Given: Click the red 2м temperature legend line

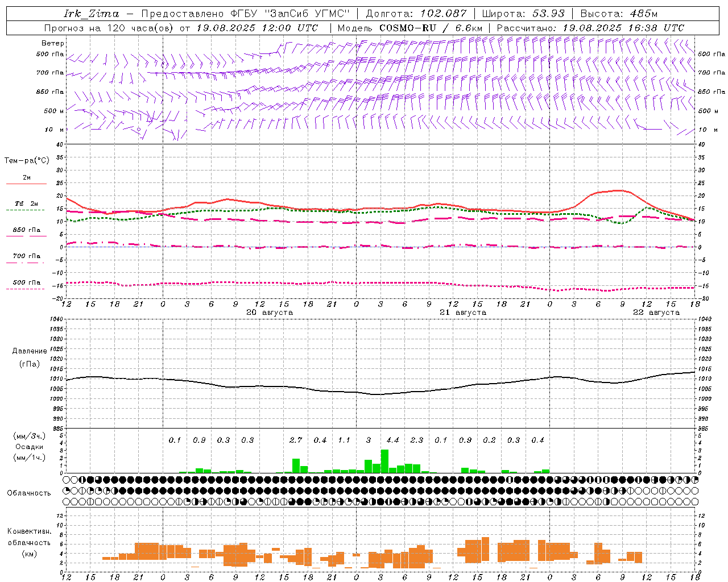Looking at the screenshot, I should (x=26, y=184).
